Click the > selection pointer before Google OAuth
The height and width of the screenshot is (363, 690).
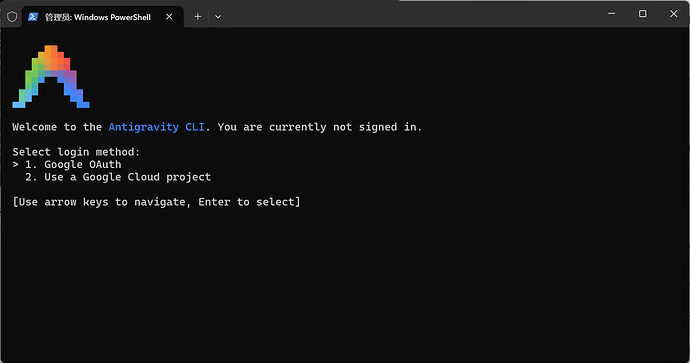[x=15, y=165]
